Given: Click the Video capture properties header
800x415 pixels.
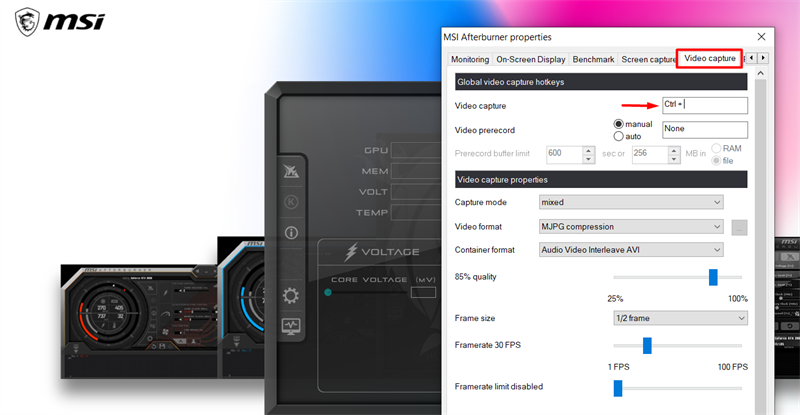Looking at the screenshot, I should tap(601, 180).
